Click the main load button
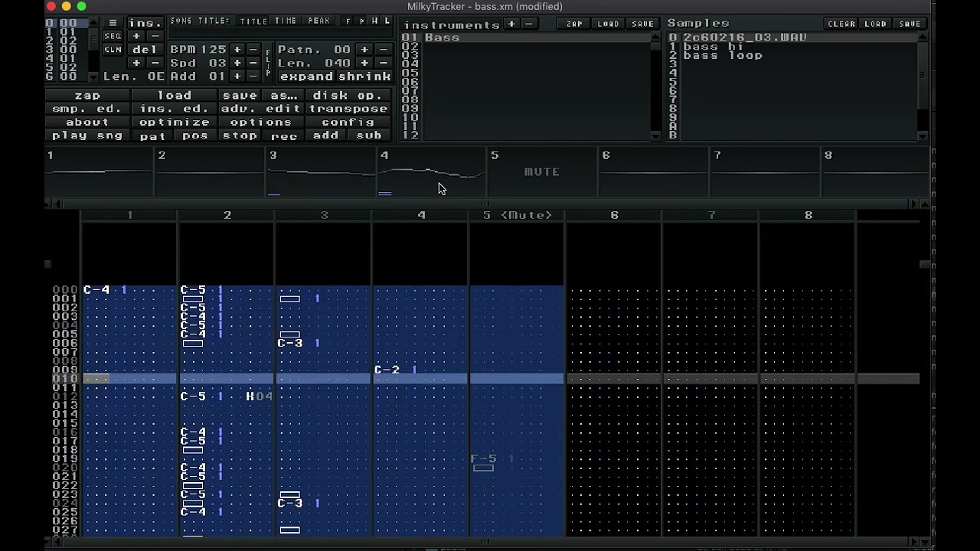This screenshot has width=980, height=551. pos(174,96)
